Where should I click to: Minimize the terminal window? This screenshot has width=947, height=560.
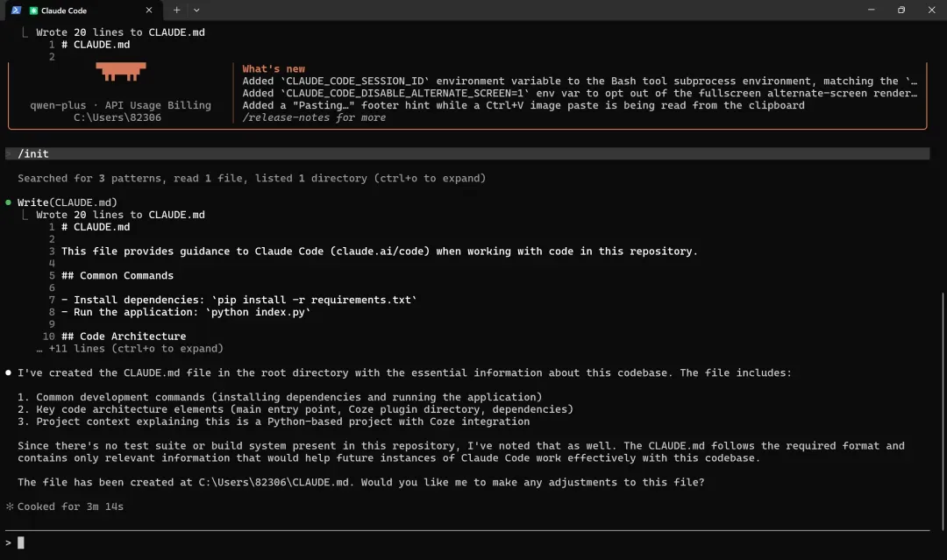(871, 10)
